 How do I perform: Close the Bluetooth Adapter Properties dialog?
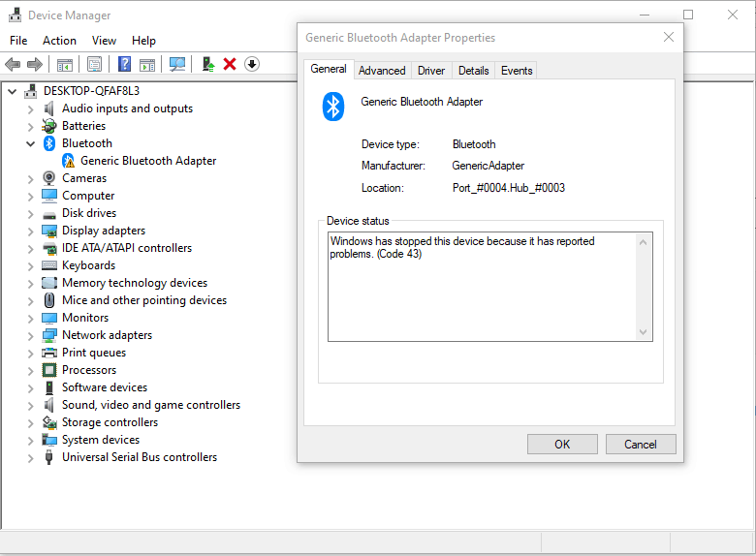coord(668,37)
